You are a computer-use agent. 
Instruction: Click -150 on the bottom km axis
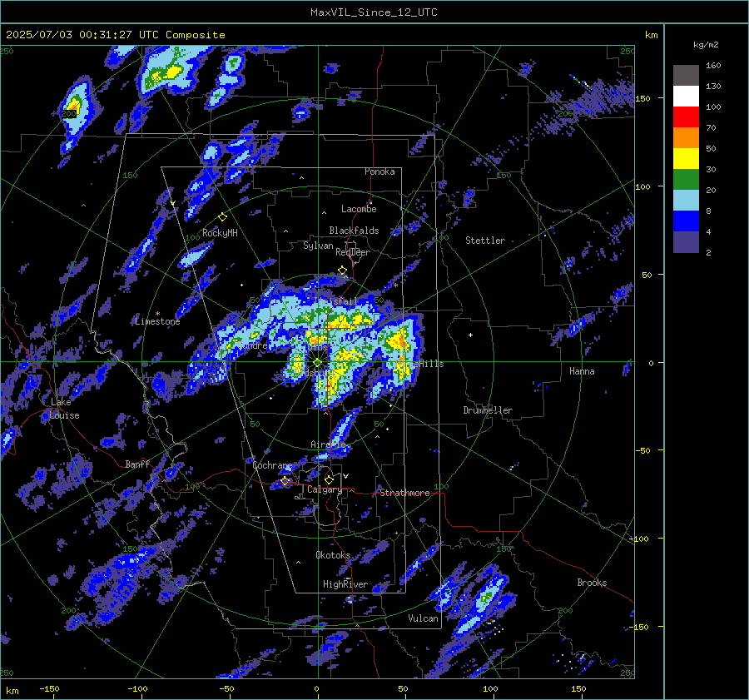[49, 688]
